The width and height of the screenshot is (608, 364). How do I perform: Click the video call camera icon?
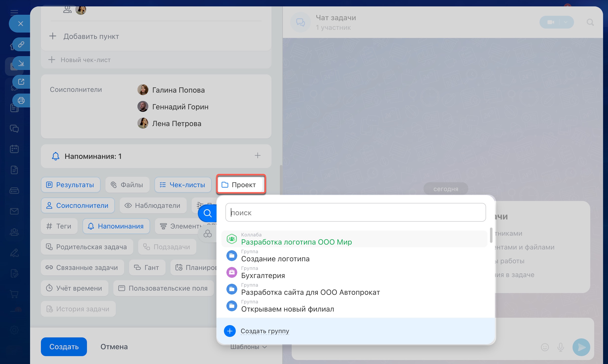(x=550, y=22)
